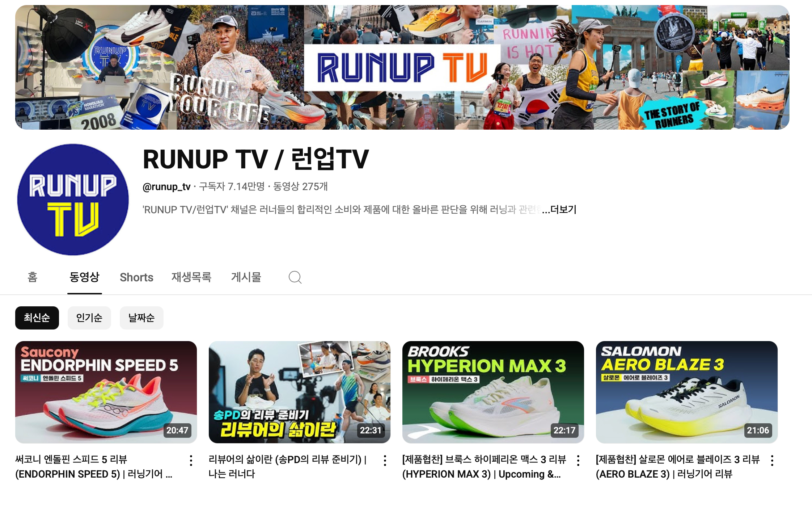Click the channel name RUNUP TV / 런업TV

click(256, 159)
